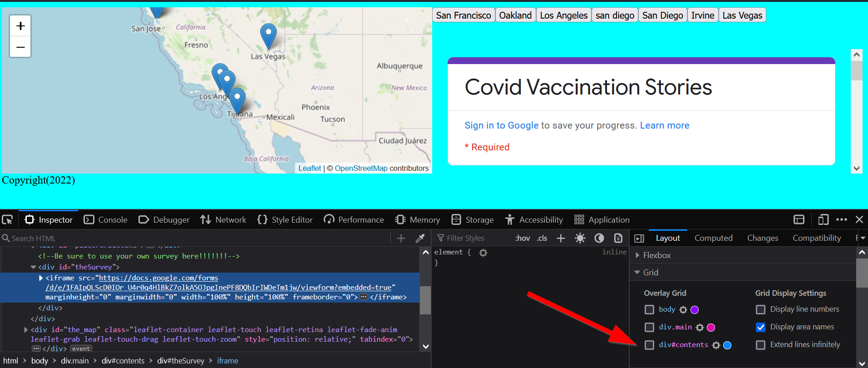Click the Las Vegas button

point(742,15)
